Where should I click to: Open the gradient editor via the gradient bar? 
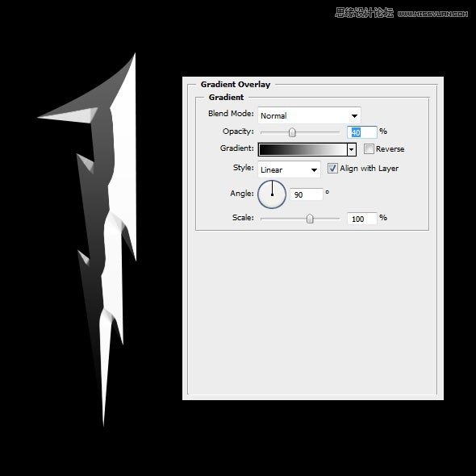tap(303, 149)
